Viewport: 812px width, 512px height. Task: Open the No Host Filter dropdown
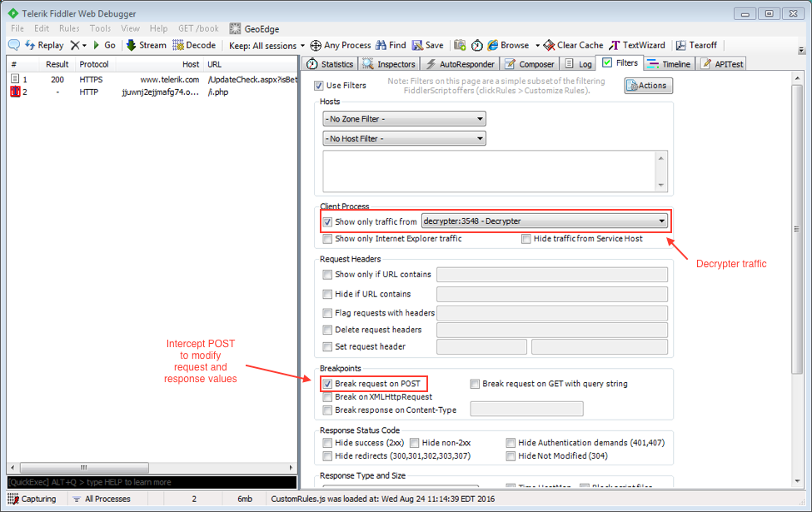pos(404,139)
